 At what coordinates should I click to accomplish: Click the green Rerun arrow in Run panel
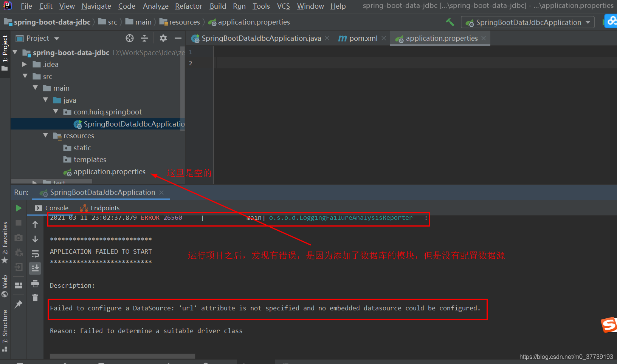(x=19, y=208)
